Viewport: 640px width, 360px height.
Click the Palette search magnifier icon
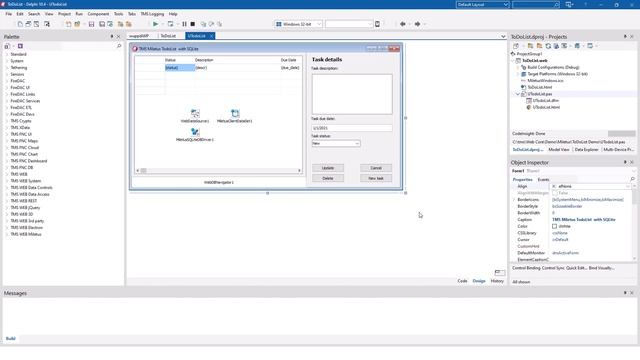pos(119,46)
